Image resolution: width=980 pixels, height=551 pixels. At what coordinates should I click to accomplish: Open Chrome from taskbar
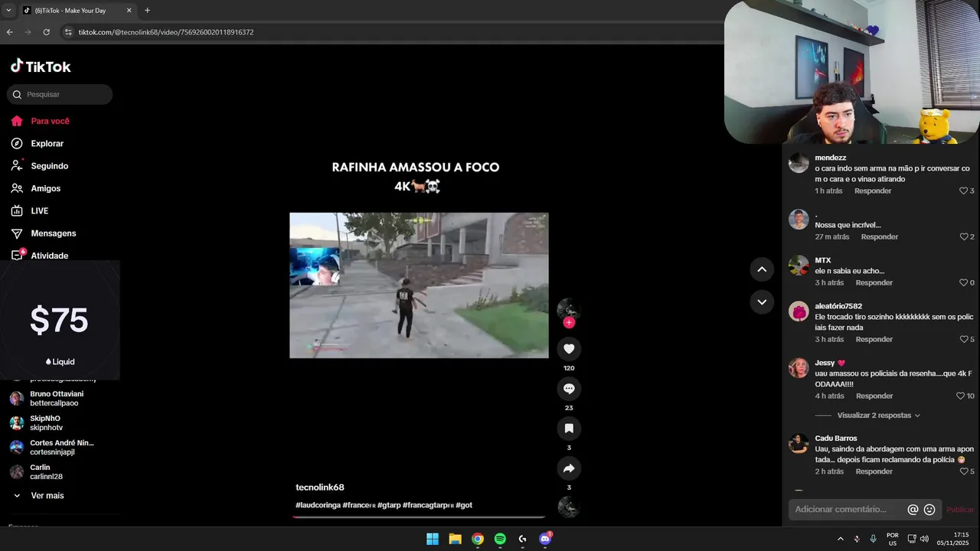[x=478, y=539]
